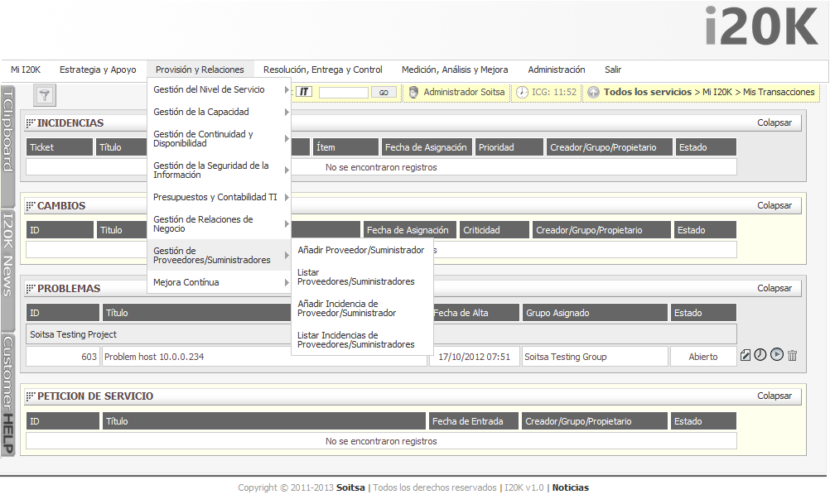
Task: Delete problem 603 using the trash icon
Action: point(791,355)
